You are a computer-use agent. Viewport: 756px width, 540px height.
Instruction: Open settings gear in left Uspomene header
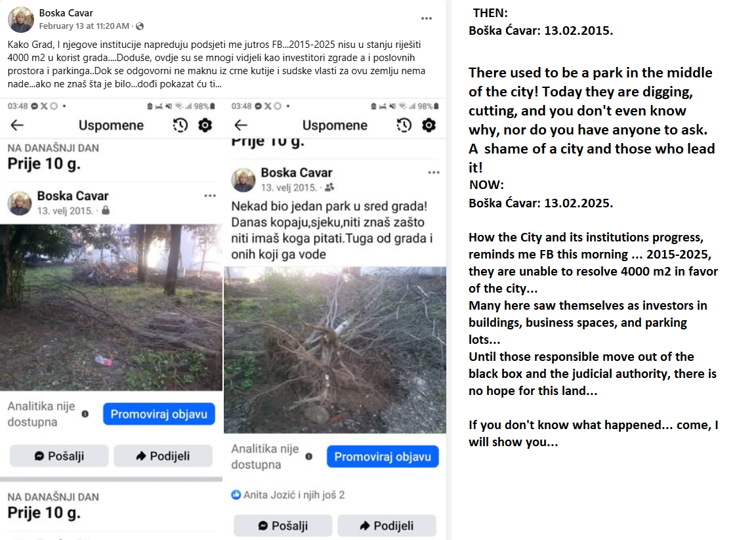205,125
